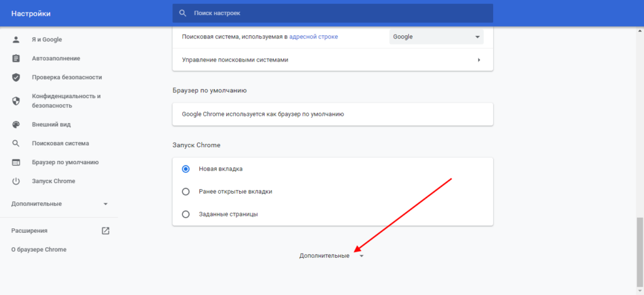Click the power icon for Запуск Chrome
The image size is (644, 295).
[x=16, y=181]
